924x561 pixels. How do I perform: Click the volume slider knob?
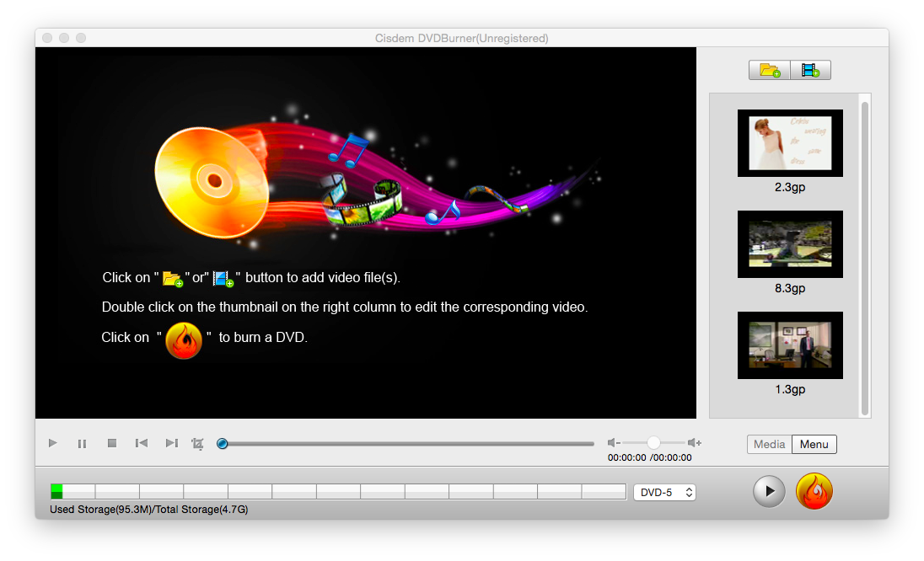[x=653, y=443]
